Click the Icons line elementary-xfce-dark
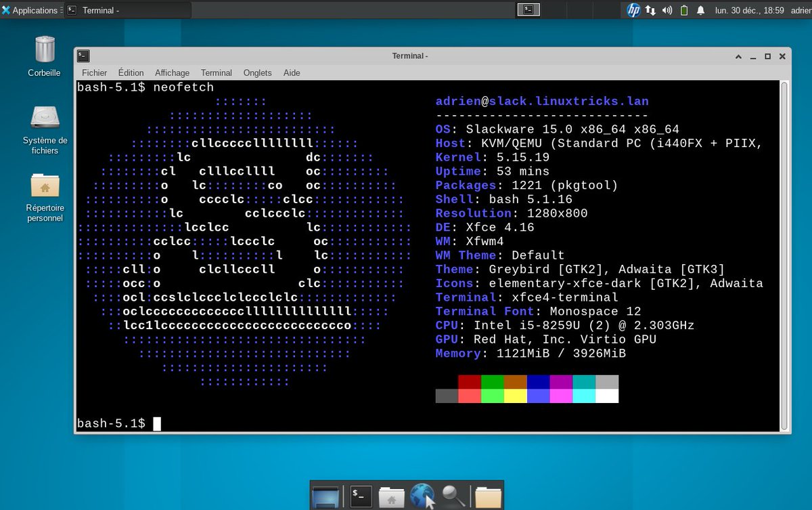 click(x=600, y=284)
